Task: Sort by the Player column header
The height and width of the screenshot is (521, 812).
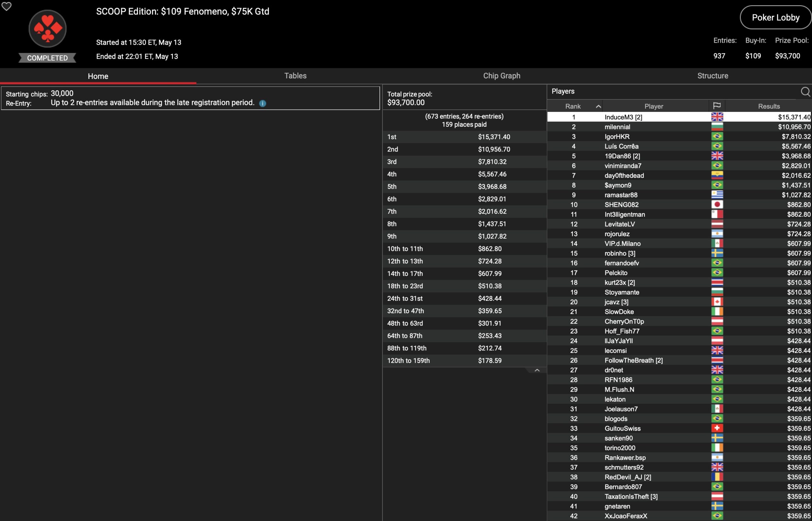Action: pos(653,106)
